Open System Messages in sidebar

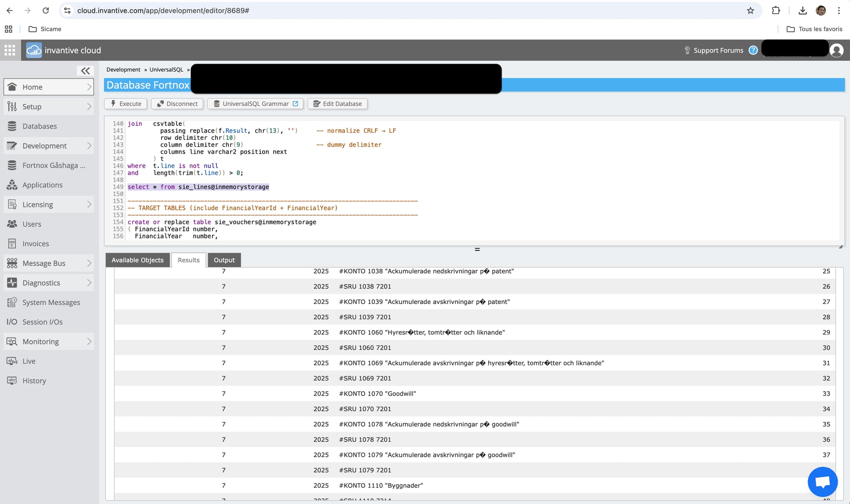(51, 302)
